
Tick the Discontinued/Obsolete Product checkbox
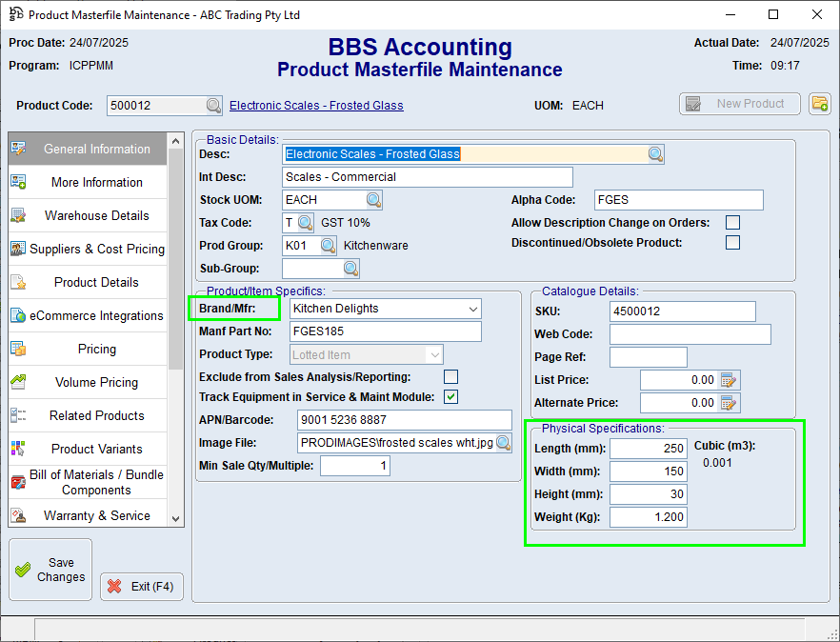coord(732,243)
